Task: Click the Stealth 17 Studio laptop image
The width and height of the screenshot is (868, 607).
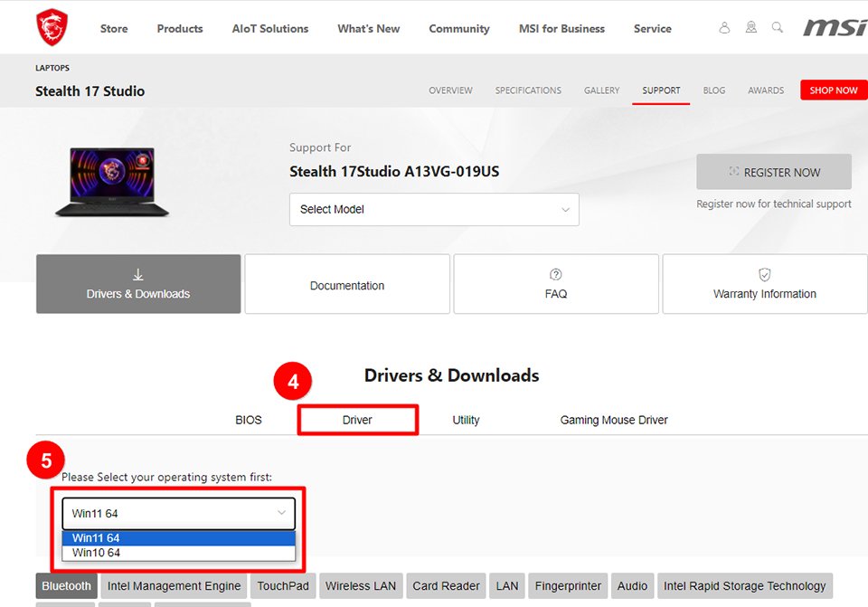Action: [113, 182]
